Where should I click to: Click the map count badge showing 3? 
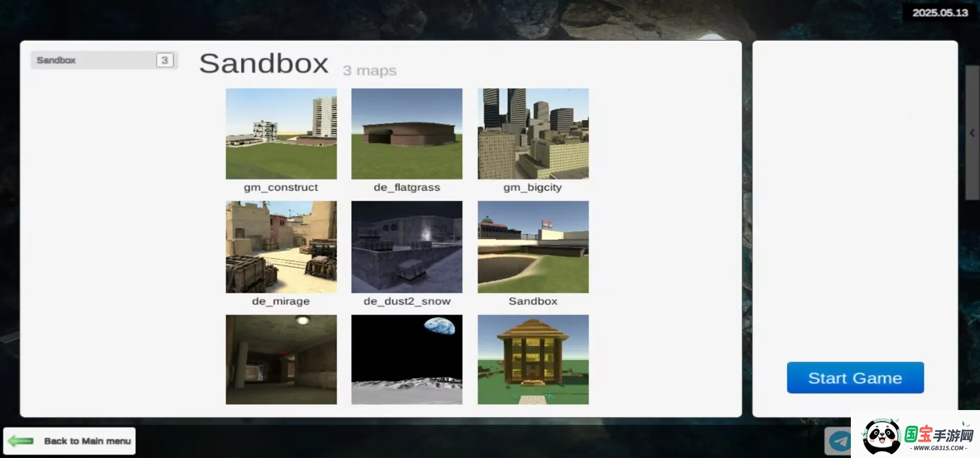[164, 60]
